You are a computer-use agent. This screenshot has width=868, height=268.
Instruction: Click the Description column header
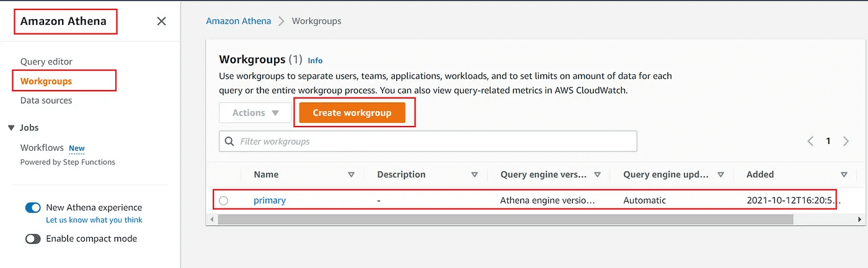point(402,174)
